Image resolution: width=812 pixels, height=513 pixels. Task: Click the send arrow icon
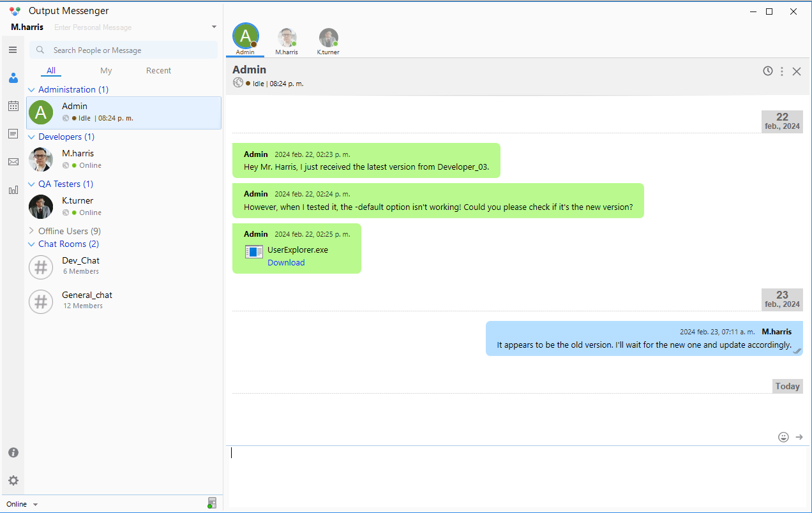coord(799,437)
